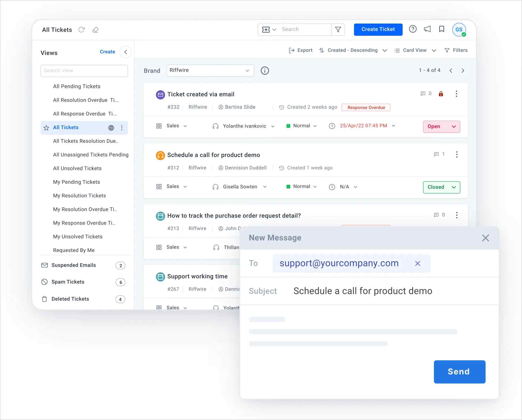522x420 pixels.
Task: Open more options for ticket #312
Action: click(457, 154)
